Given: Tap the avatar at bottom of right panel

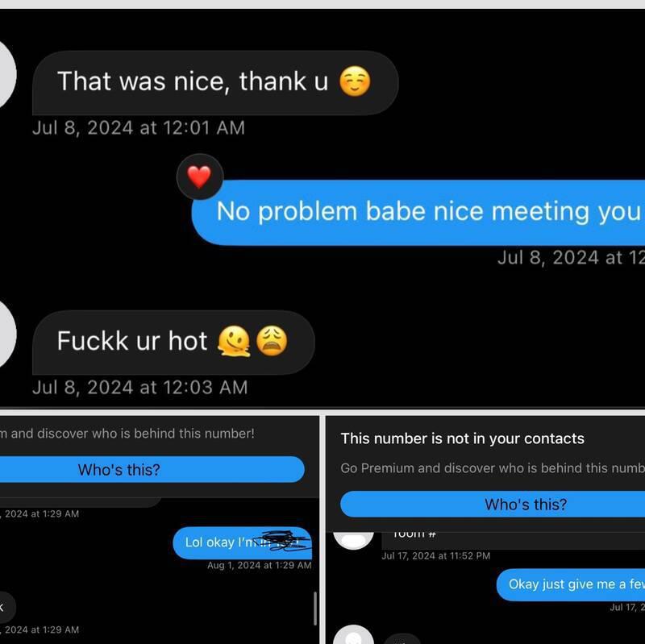Looking at the screenshot, I should pos(353,634).
